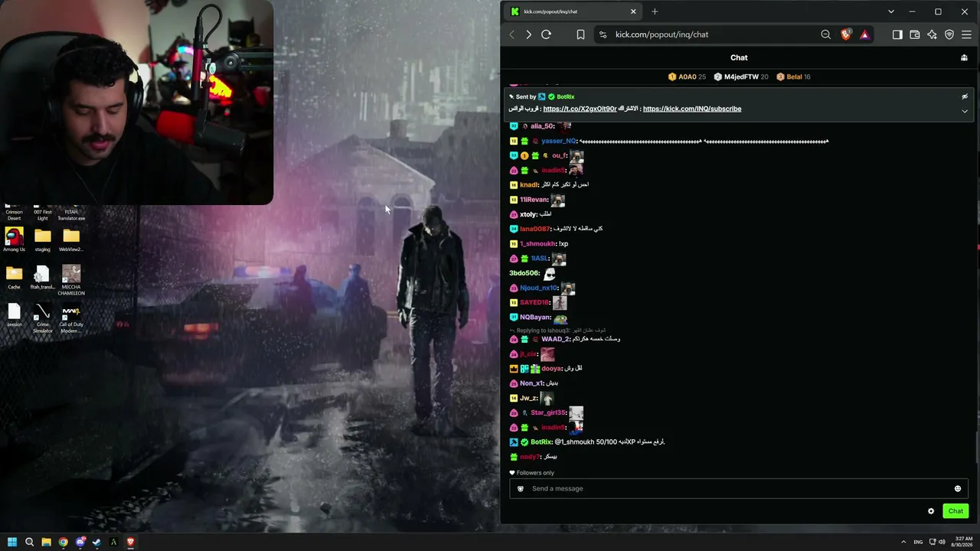The image size is (980, 551).
Task: Go back in Brave browser
Action: point(512,34)
